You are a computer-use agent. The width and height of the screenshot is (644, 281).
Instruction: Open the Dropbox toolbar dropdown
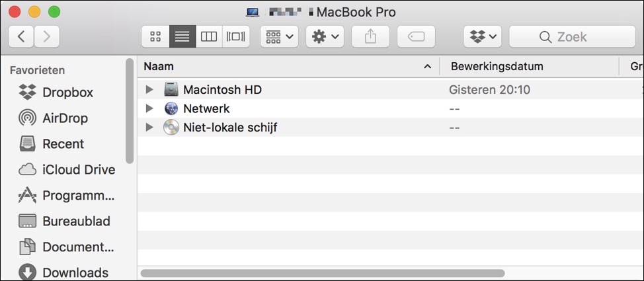pos(483,36)
